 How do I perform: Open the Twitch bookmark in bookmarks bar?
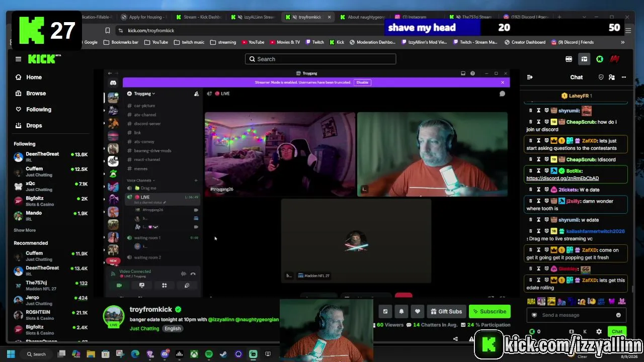pyautogui.click(x=314, y=42)
